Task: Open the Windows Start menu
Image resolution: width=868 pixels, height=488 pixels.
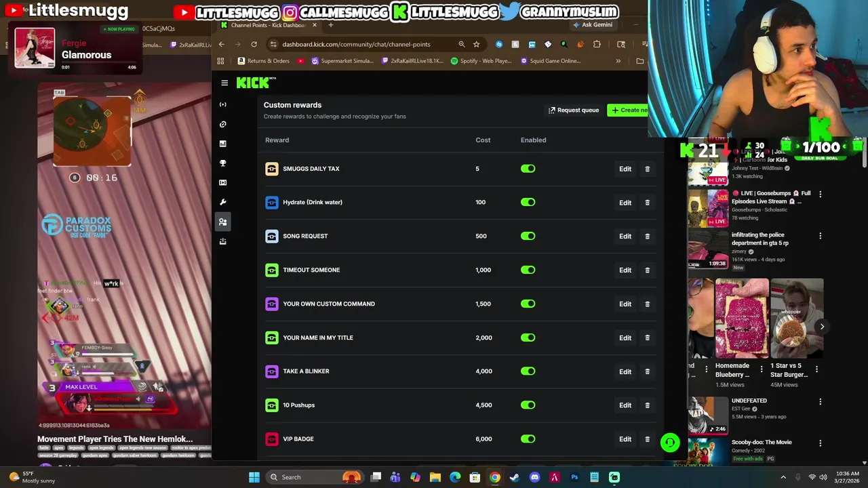Action: coord(254,477)
